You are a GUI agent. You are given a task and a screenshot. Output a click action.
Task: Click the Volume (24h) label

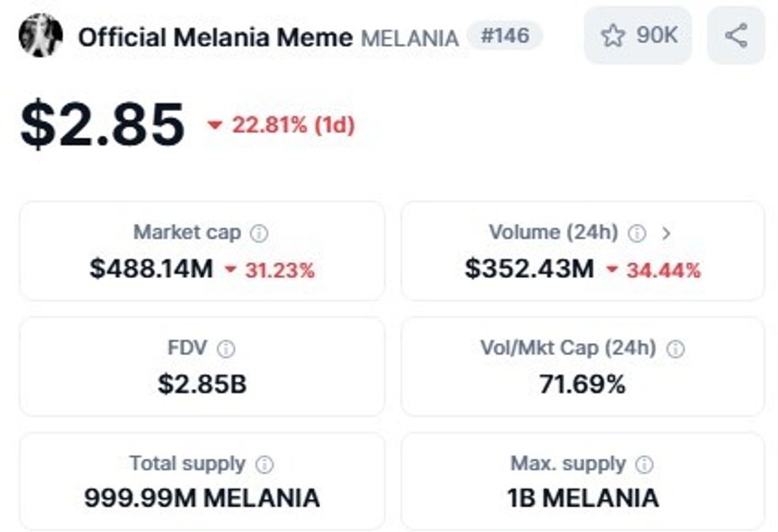pyautogui.click(x=553, y=233)
